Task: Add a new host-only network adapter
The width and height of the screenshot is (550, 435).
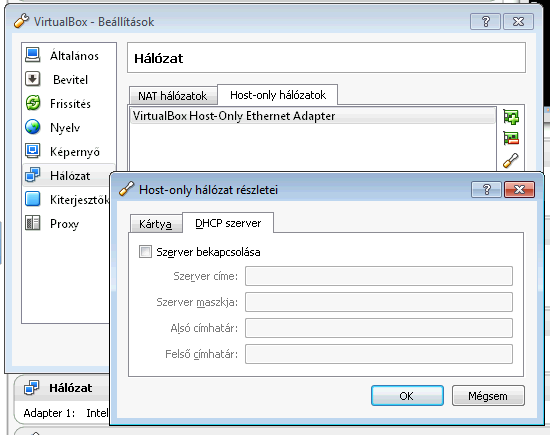Action: click(x=511, y=117)
